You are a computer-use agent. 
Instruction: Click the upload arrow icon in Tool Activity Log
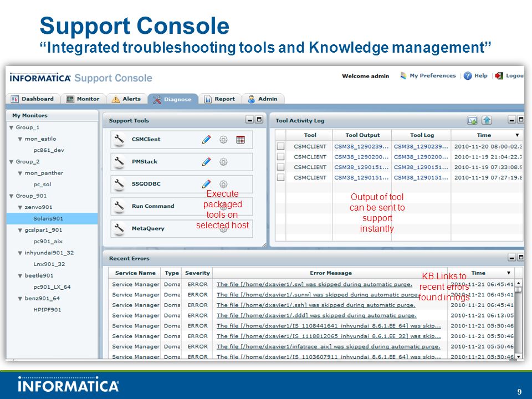(x=487, y=120)
